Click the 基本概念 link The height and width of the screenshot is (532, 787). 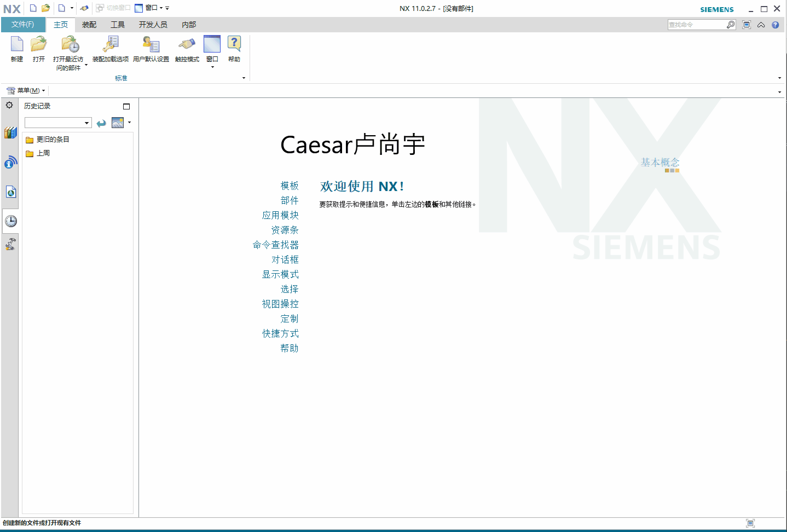[x=660, y=163]
